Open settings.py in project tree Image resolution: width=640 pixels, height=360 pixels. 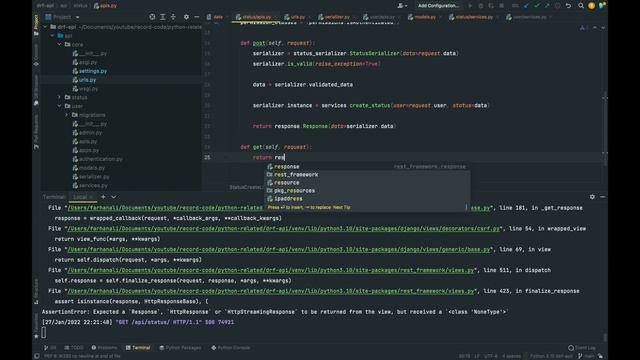93,71
